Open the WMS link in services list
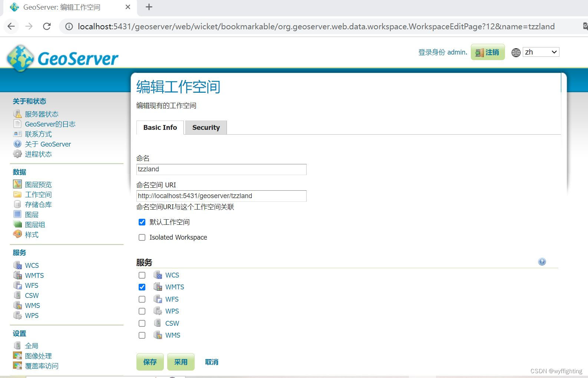Viewport: 588px width, 378px height. 173,335
